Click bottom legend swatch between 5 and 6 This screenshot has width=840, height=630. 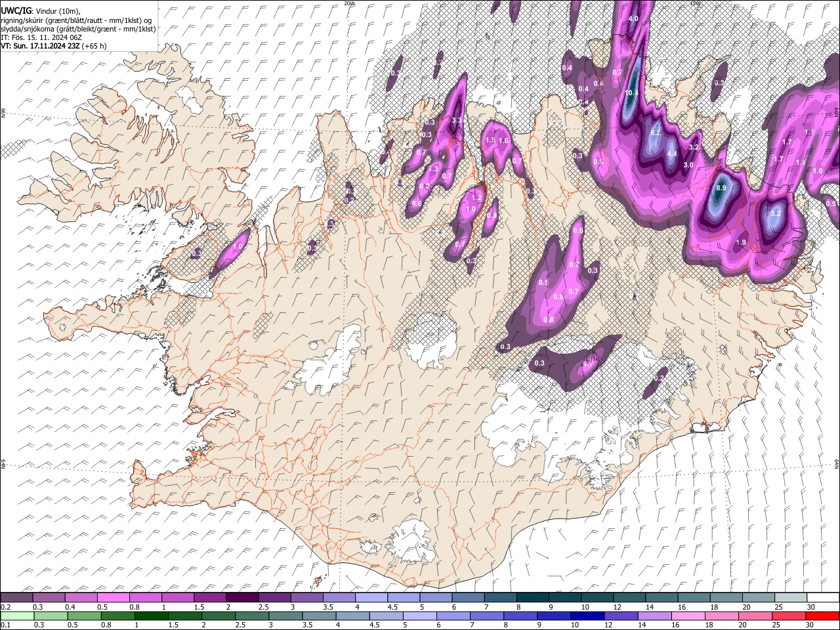pyautogui.click(x=420, y=616)
